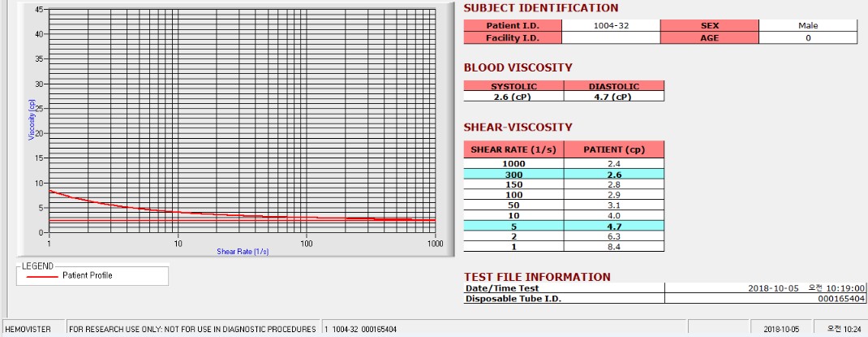Select the shear rate 10 cell
The image size is (868, 337).
coord(513,216)
